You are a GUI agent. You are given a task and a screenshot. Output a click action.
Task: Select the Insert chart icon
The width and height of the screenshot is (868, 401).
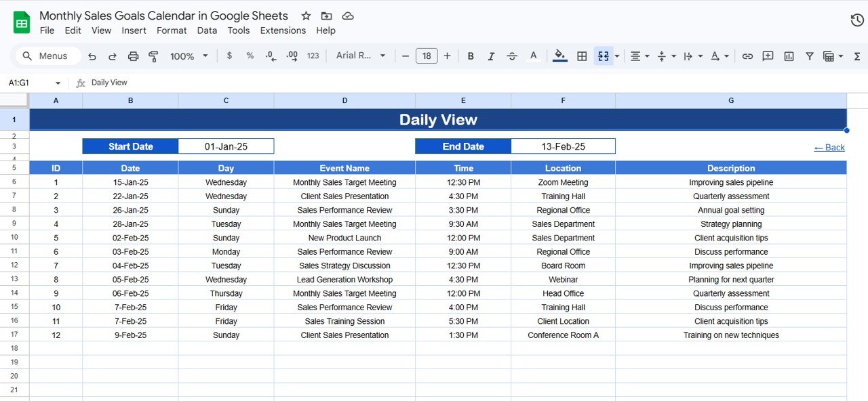click(789, 56)
